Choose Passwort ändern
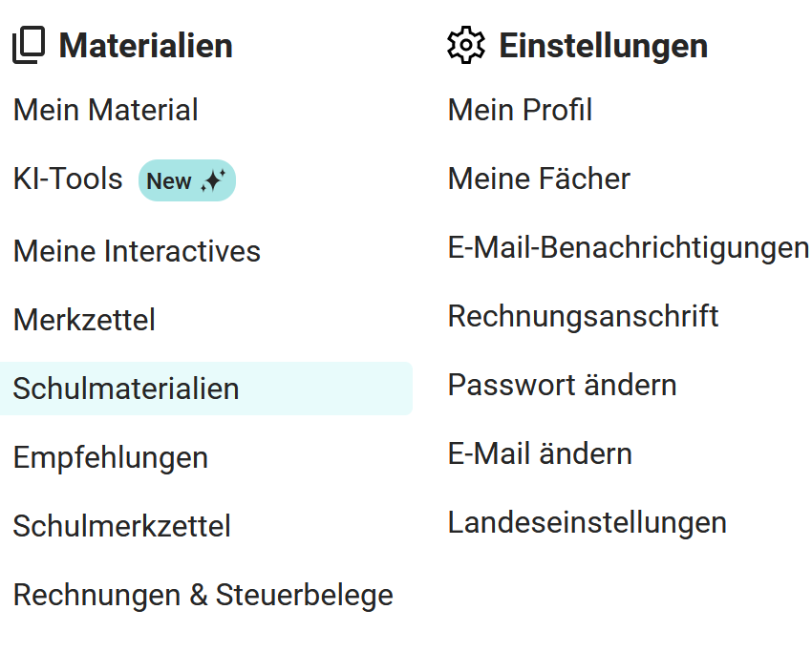 point(562,386)
